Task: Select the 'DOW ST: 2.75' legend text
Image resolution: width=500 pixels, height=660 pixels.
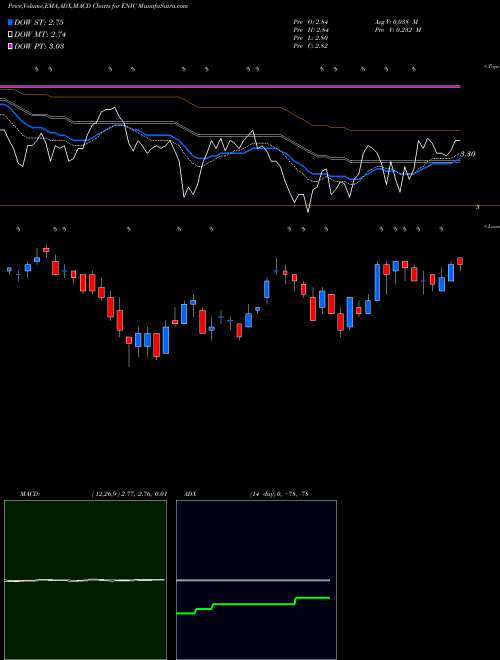Action: click(x=39, y=22)
